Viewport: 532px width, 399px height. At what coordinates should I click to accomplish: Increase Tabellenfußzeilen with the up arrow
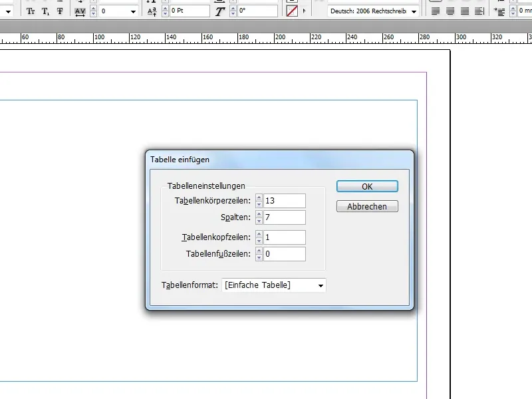(x=259, y=251)
